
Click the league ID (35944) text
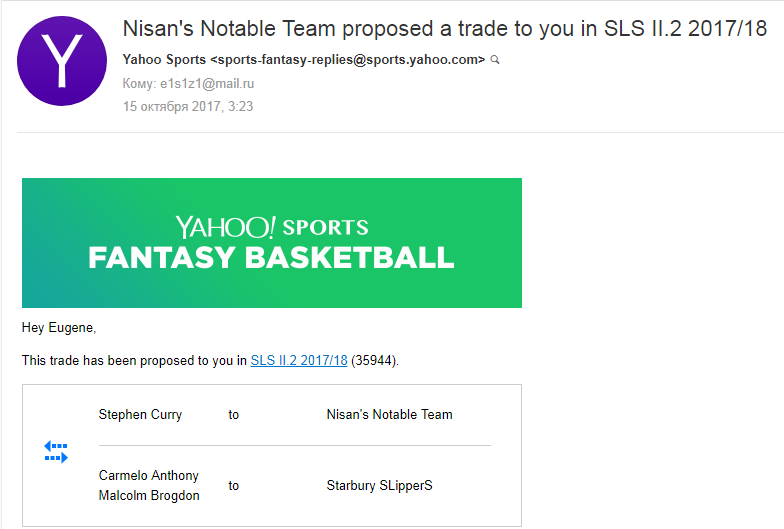pos(375,360)
